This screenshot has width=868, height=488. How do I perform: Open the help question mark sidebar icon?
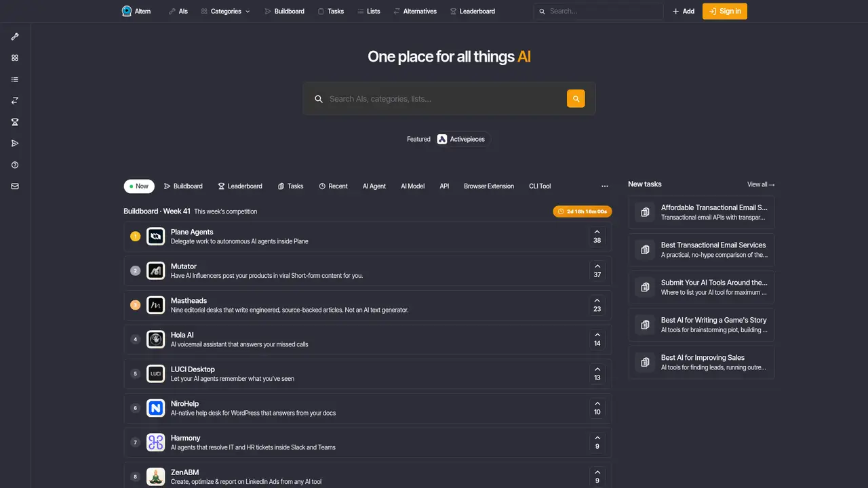pos(15,165)
